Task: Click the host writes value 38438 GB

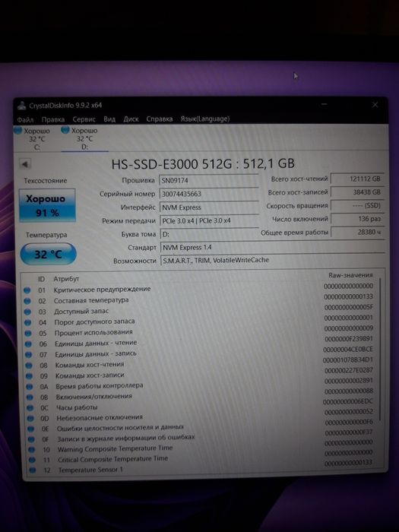Action: click(x=357, y=192)
